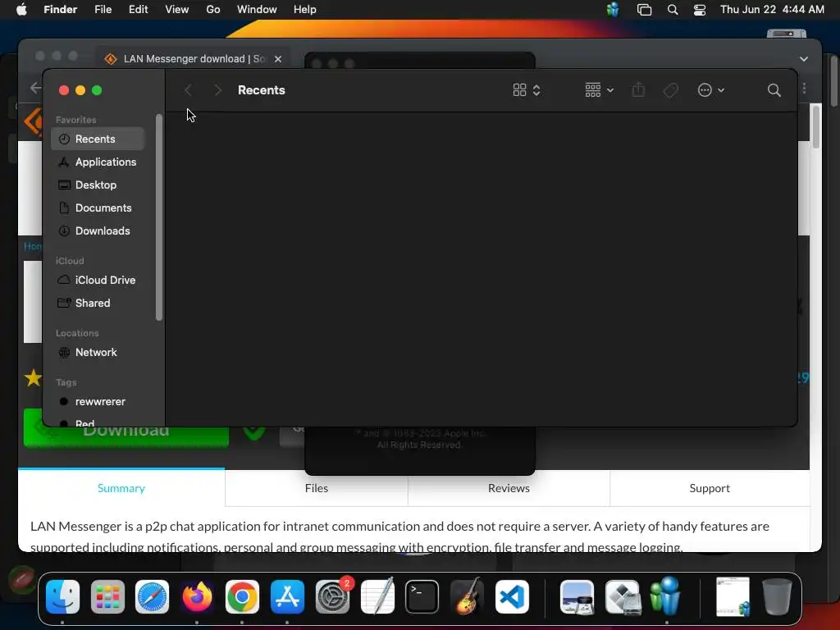Open App Store from the Dock

point(288,597)
